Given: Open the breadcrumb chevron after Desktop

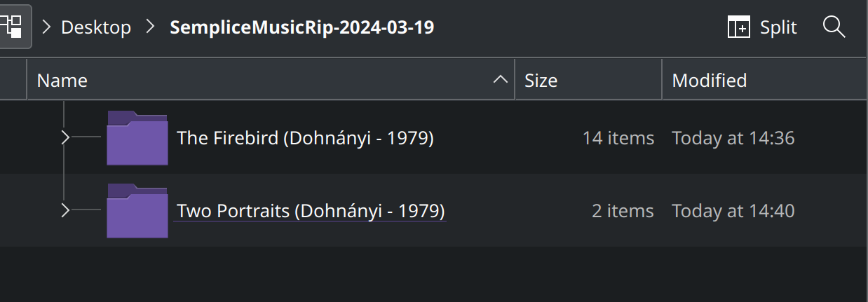Looking at the screenshot, I should tap(150, 27).
